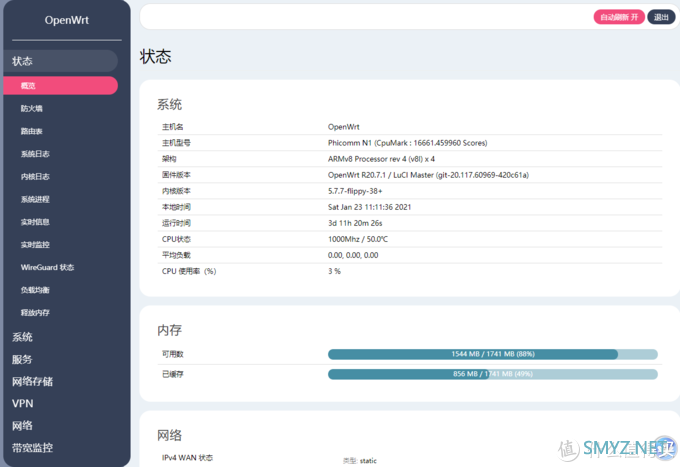Click uptime value 3d 11h 20m 26s
Image resolution: width=680 pixels, height=467 pixels.
click(355, 223)
